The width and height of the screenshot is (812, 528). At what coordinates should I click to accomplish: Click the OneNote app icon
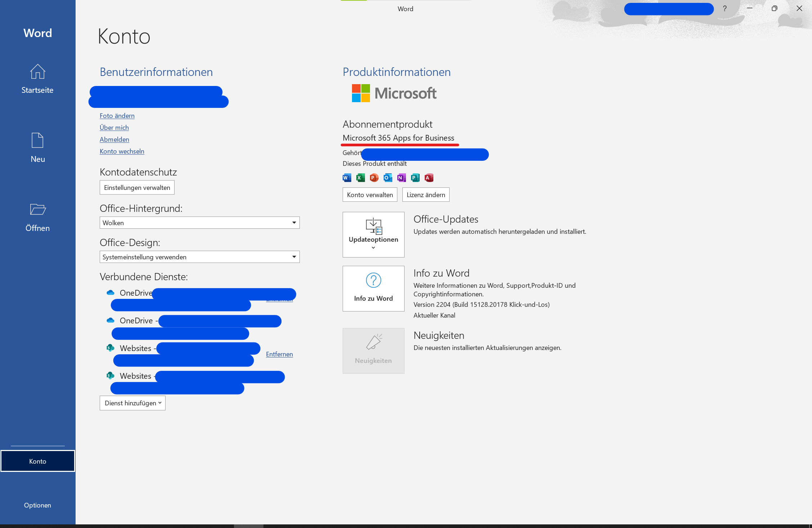click(401, 178)
